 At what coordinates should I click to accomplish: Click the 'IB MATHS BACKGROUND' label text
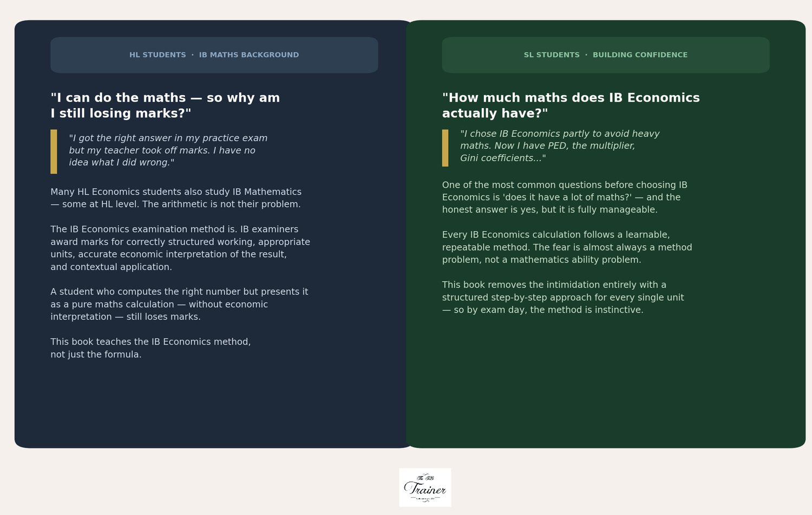click(248, 55)
